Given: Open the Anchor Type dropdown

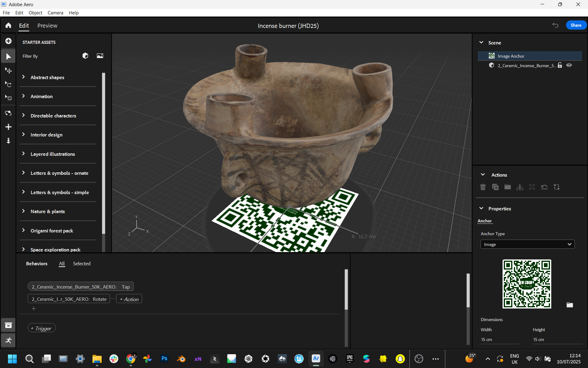Looking at the screenshot, I should (x=527, y=244).
